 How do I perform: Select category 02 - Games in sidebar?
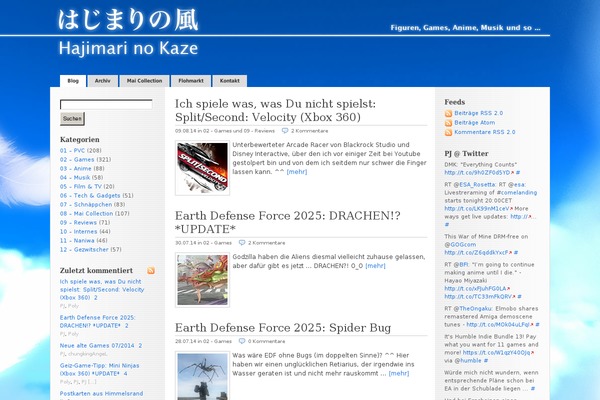[x=77, y=160]
